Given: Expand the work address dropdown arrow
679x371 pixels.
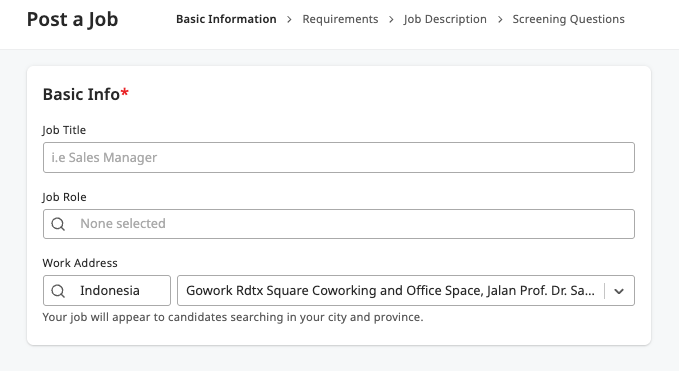Looking at the screenshot, I should [619, 291].
